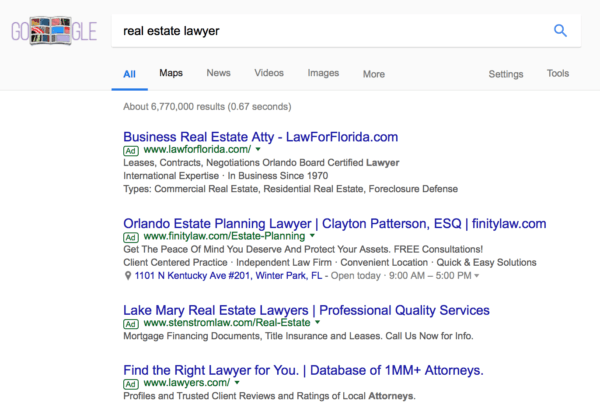This screenshot has width=600, height=408.
Task: Expand the arrow next to finitylaw.com/Estate-Planning
Action: [x=312, y=236]
